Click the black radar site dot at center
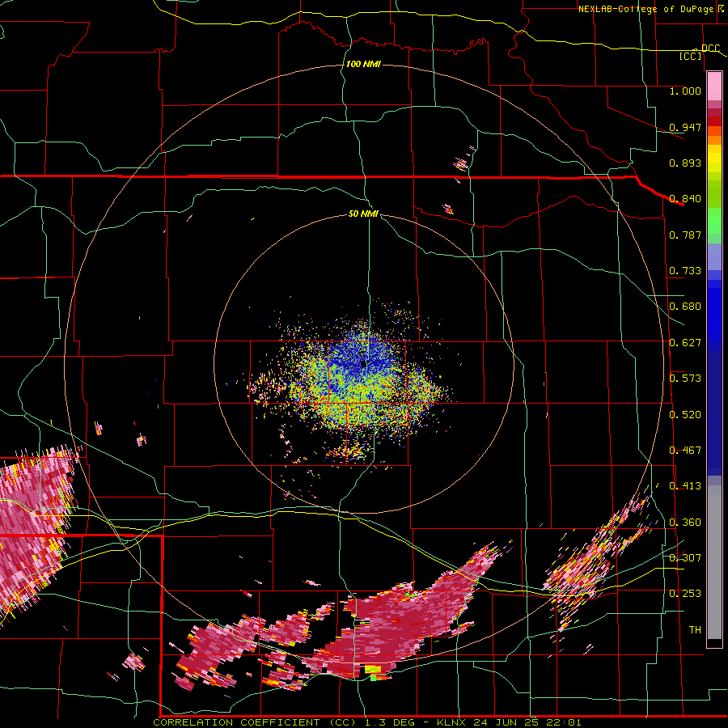 [x=363, y=363]
